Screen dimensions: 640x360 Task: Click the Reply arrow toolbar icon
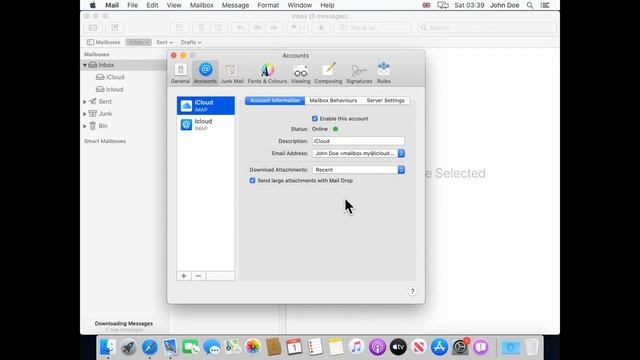pos(240,28)
